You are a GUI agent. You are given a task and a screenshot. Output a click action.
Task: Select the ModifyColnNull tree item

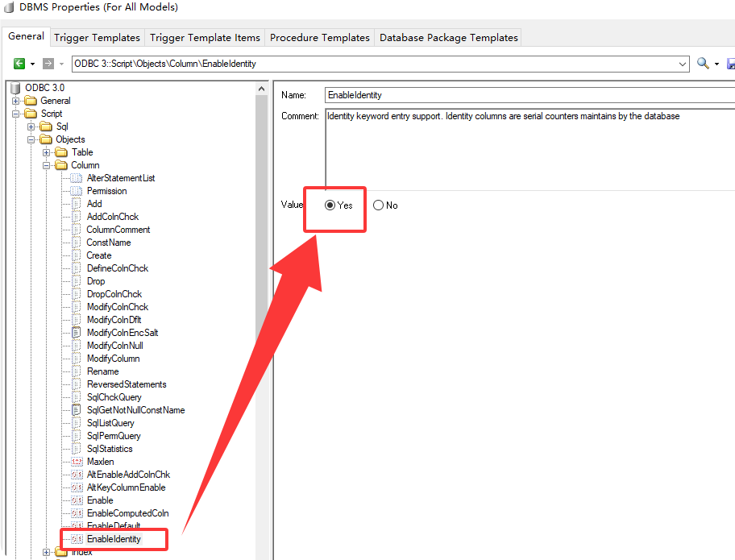tap(115, 346)
